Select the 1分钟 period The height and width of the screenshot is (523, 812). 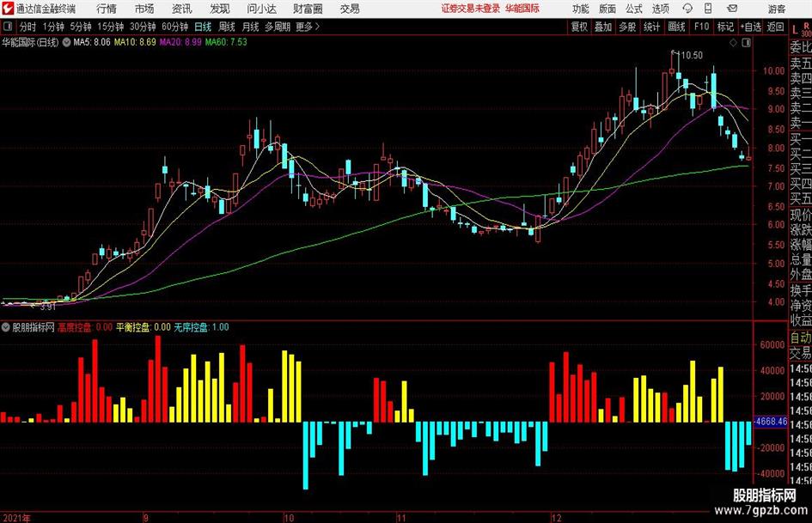click(53, 27)
